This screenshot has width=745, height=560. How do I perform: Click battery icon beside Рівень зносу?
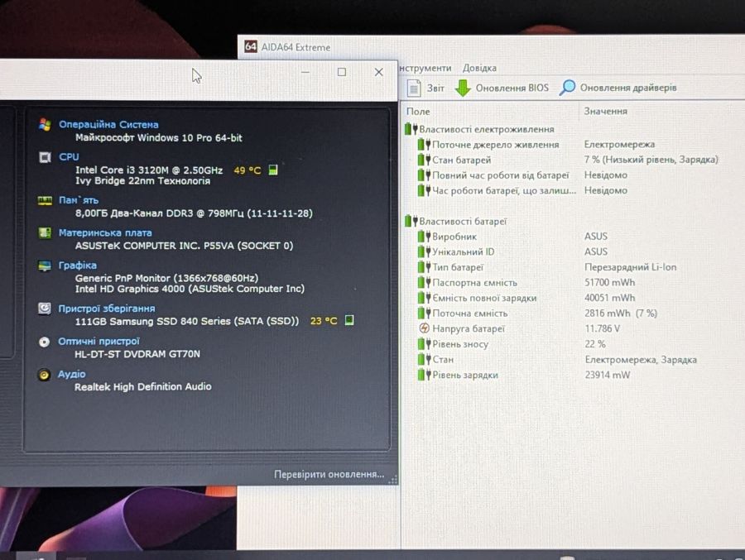coord(424,344)
